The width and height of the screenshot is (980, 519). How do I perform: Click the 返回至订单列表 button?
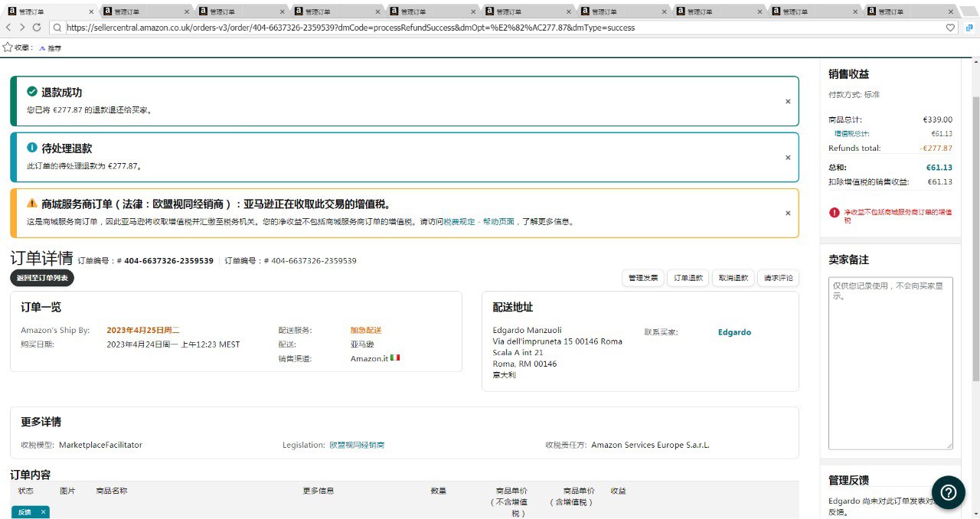(42, 278)
